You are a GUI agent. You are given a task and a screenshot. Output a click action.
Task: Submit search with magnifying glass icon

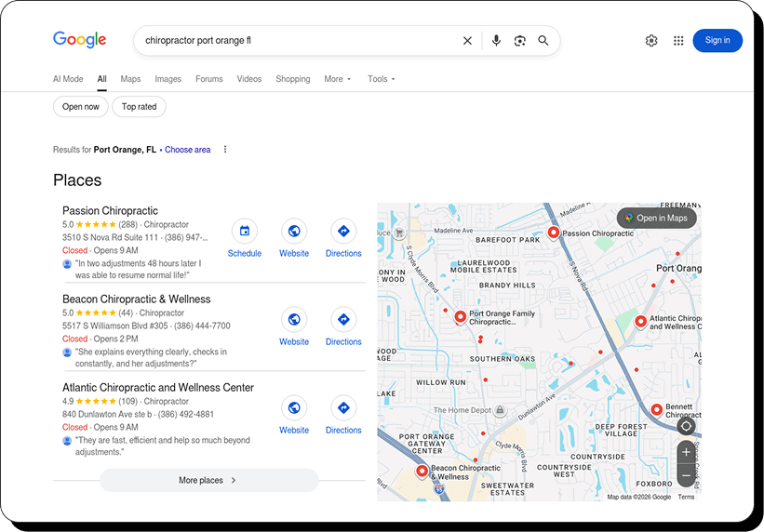pos(543,40)
